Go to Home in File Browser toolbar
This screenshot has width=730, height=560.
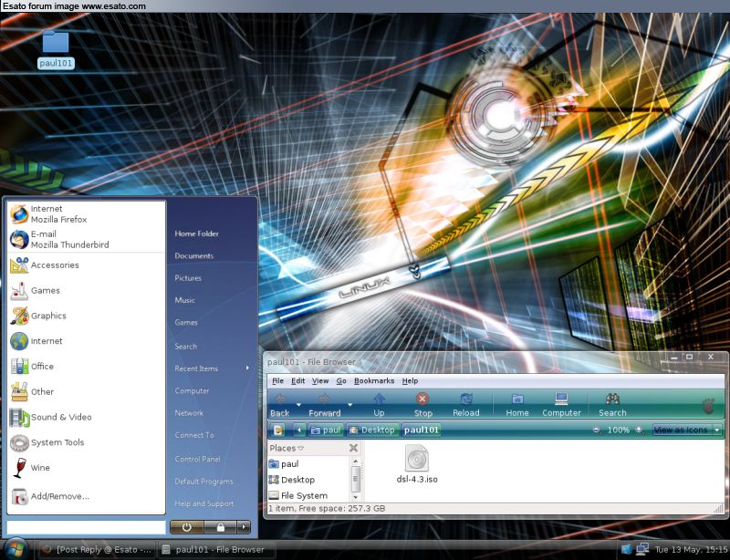coord(517,405)
